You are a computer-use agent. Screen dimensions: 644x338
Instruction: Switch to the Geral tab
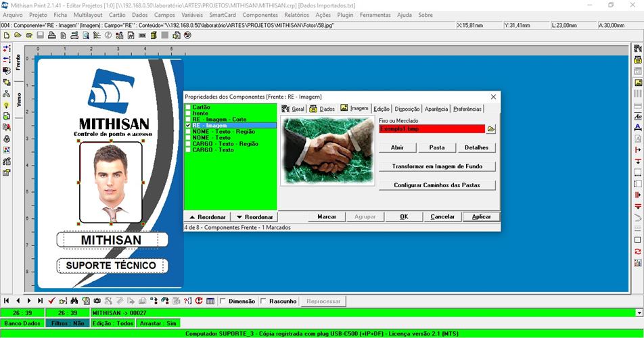point(294,109)
